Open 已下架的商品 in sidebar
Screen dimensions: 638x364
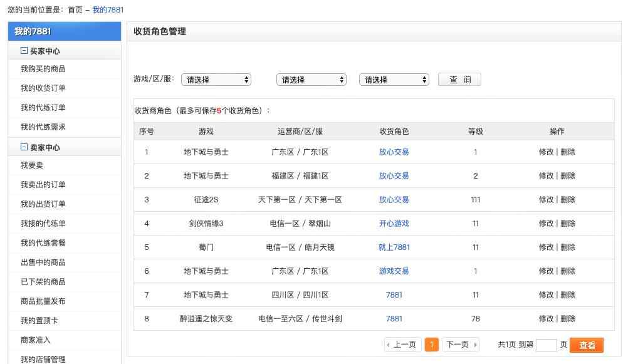(43, 282)
